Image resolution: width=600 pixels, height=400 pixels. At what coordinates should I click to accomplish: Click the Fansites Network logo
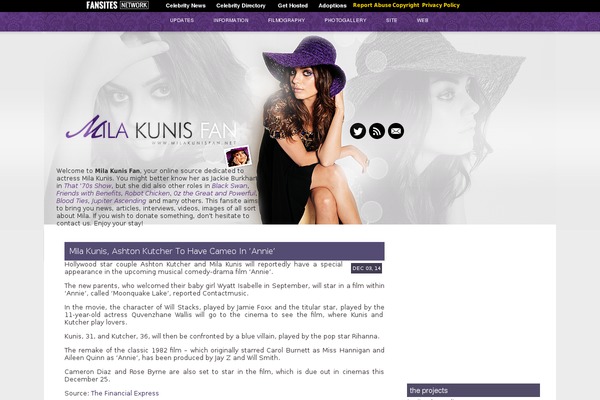pyautogui.click(x=117, y=5)
